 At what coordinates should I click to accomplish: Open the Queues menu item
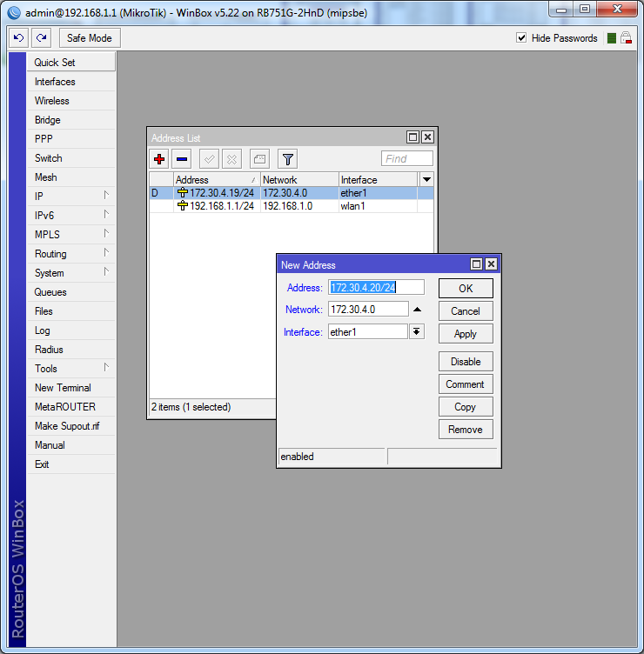coord(71,292)
